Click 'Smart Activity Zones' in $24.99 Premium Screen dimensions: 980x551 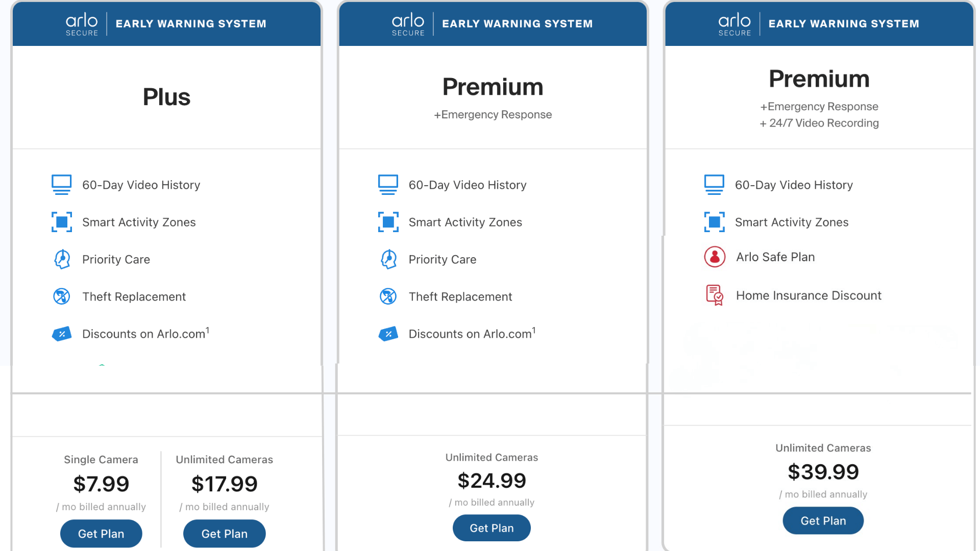pyautogui.click(x=465, y=222)
